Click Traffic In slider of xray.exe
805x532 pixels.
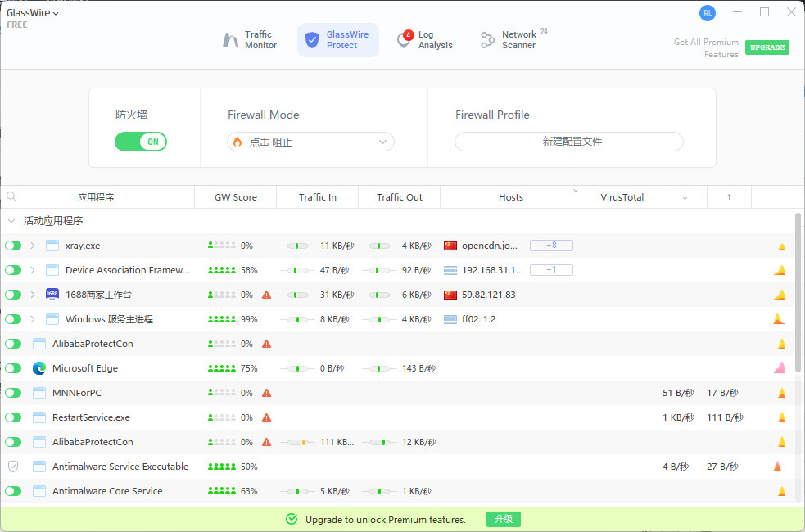coord(298,246)
